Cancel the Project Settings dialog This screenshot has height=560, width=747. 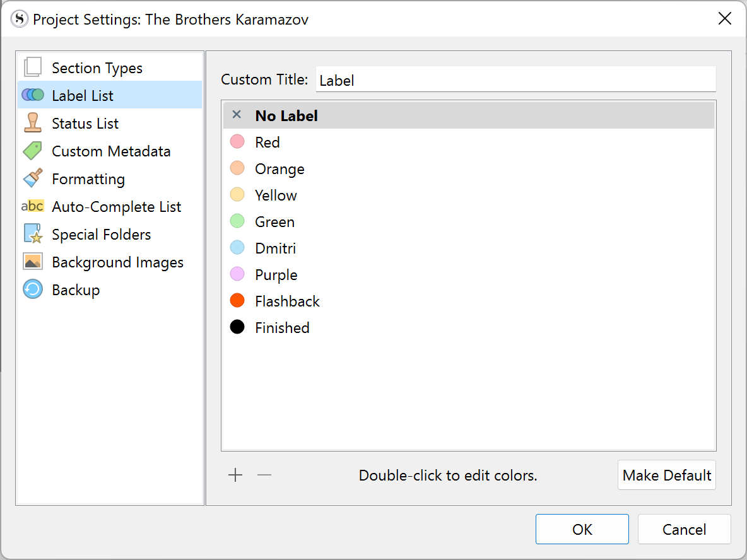(684, 529)
